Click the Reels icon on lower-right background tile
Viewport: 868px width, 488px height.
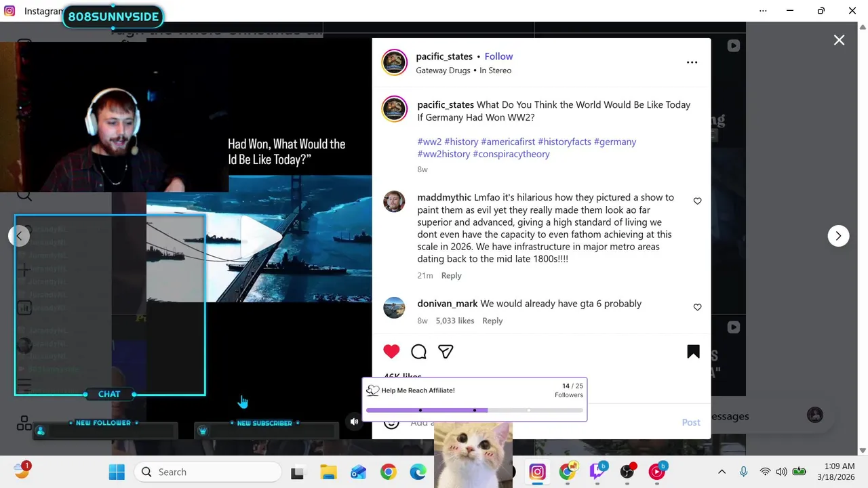tap(733, 327)
